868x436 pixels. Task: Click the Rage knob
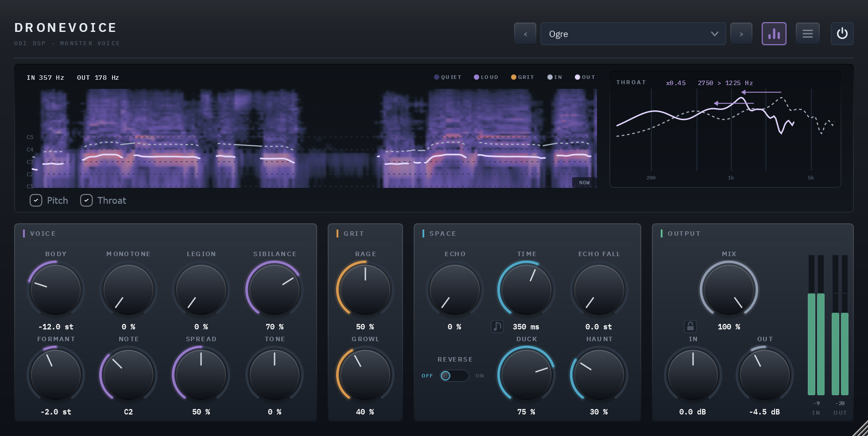pyautogui.click(x=365, y=290)
